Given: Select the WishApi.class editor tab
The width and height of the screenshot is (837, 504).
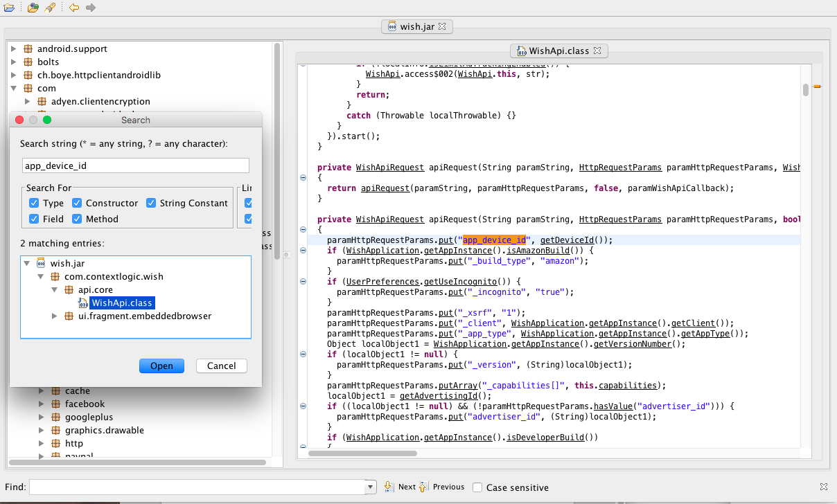Looking at the screenshot, I should (x=559, y=51).
